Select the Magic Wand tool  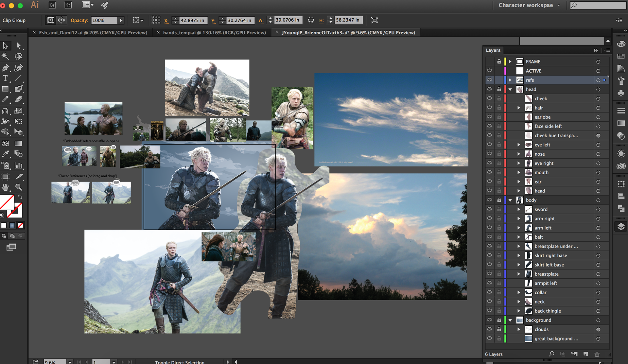click(x=6, y=56)
